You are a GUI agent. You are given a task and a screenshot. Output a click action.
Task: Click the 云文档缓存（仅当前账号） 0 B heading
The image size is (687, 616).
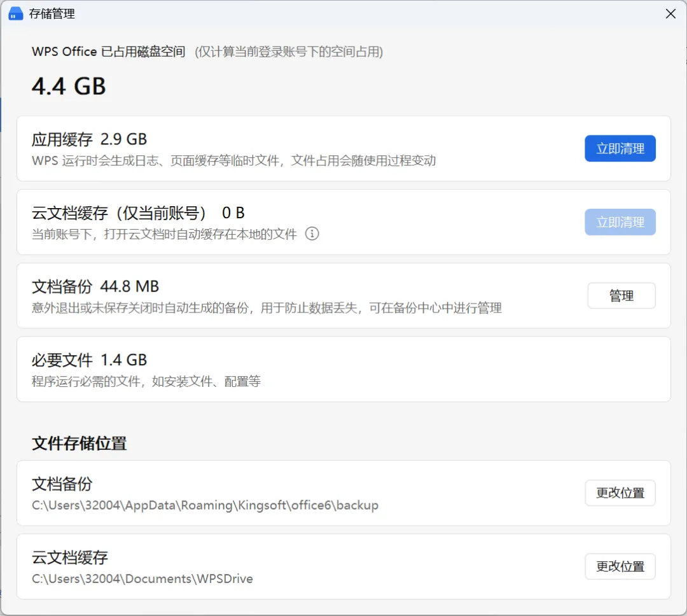click(x=138, y=213)
